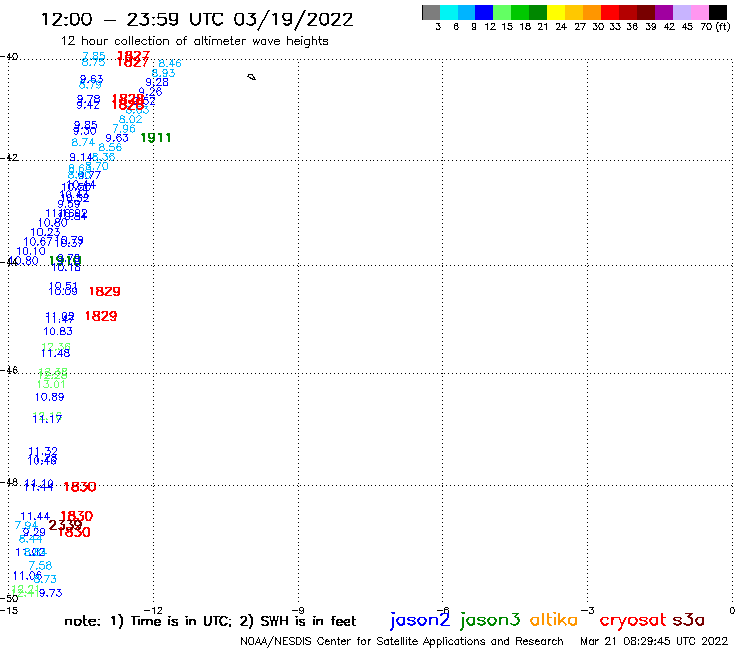Select the longitude axis label -9
The image size is (740, 650).
click(x=298, y=610)
